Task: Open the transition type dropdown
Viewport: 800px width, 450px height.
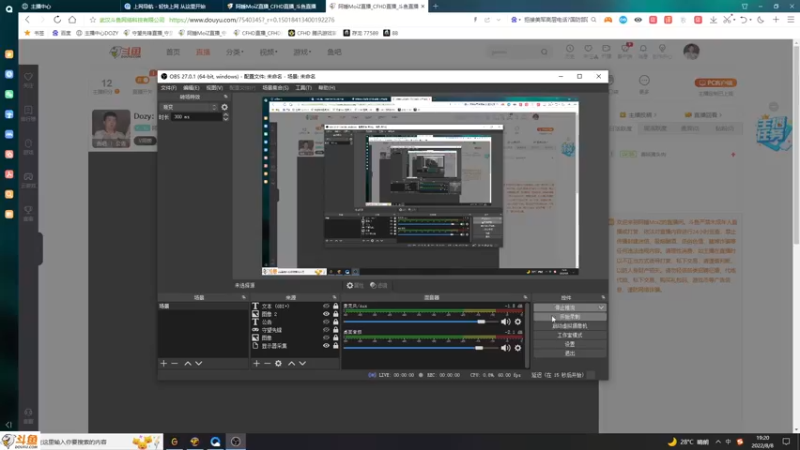Action: pos(189,107)
